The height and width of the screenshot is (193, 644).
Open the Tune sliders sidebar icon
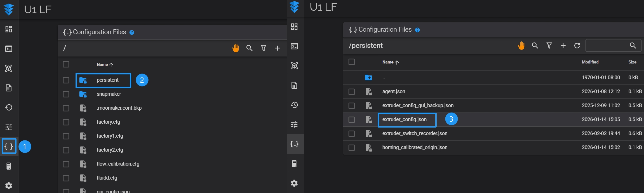pyautogui.click(x=9, y=127)
